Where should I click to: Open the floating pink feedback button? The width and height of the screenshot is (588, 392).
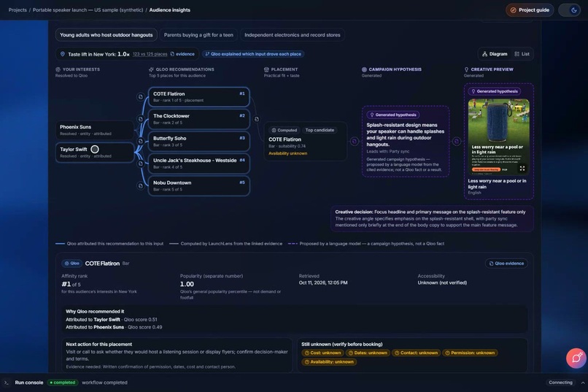pyautogui.click(x=576, y=358)
